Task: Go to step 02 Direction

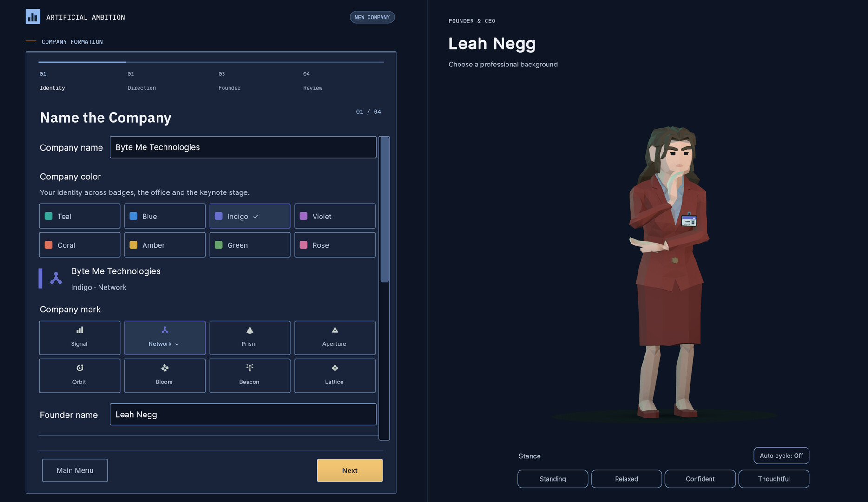Action: pyautogui.click(x=142, y=81)
